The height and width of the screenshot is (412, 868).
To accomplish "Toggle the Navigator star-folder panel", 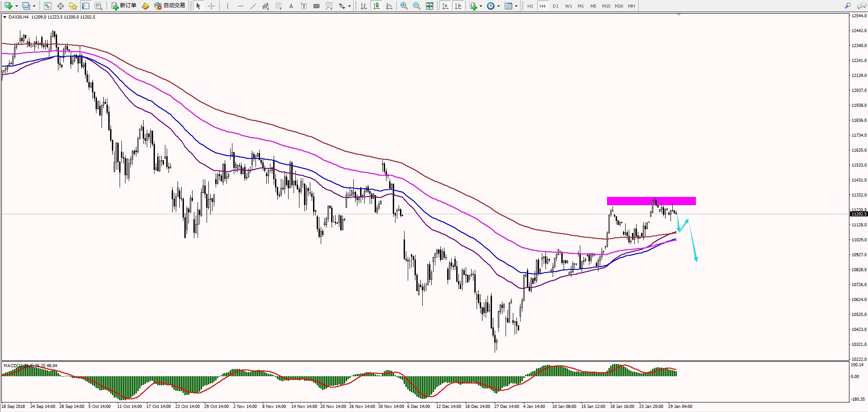I will tap(73, 6).
